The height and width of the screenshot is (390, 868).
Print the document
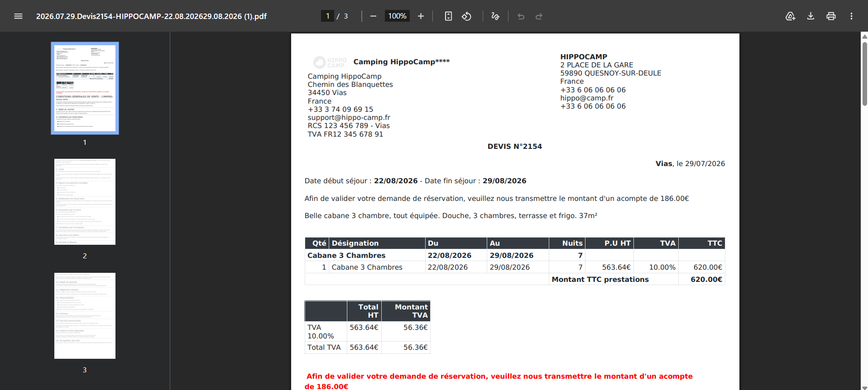point(831,16)
